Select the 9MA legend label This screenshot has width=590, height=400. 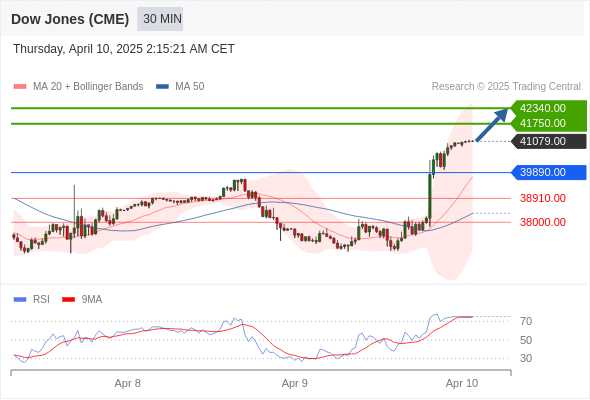click(92, 300)
